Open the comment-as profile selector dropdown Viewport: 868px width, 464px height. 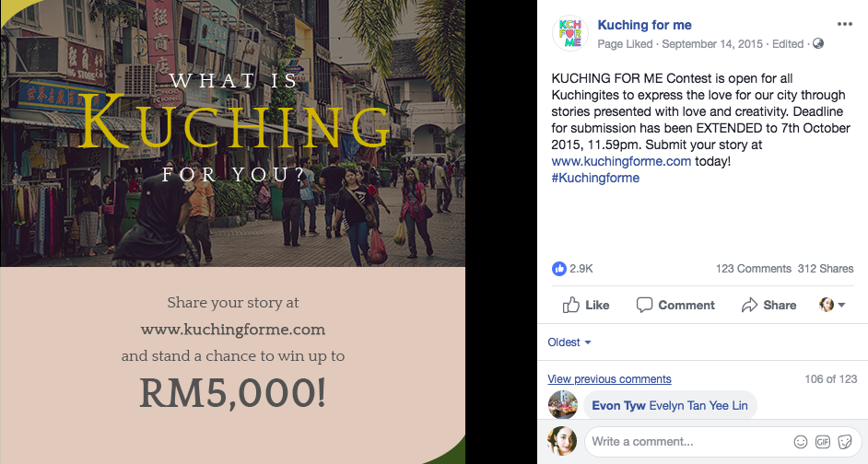pos(832,305)
